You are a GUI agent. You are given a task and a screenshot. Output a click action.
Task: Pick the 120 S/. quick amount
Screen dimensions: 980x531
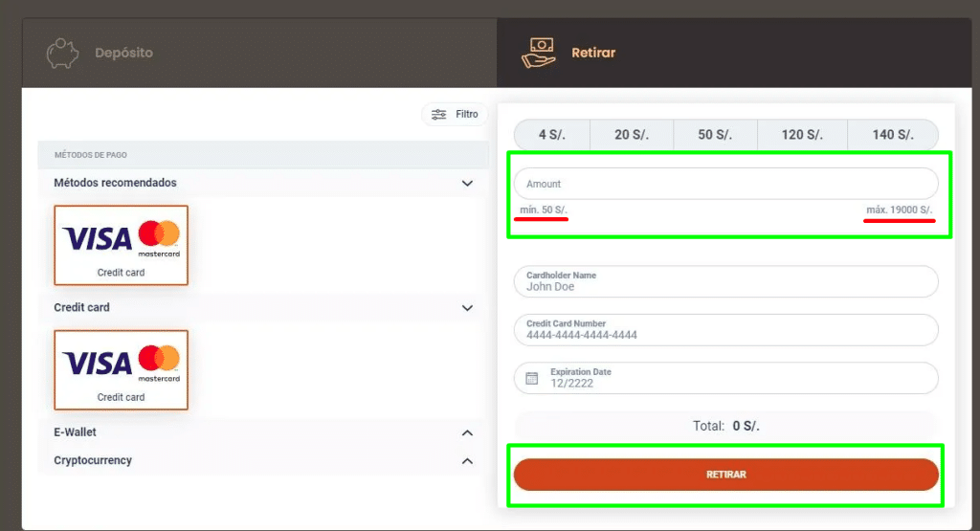click(x=801, y=135)
